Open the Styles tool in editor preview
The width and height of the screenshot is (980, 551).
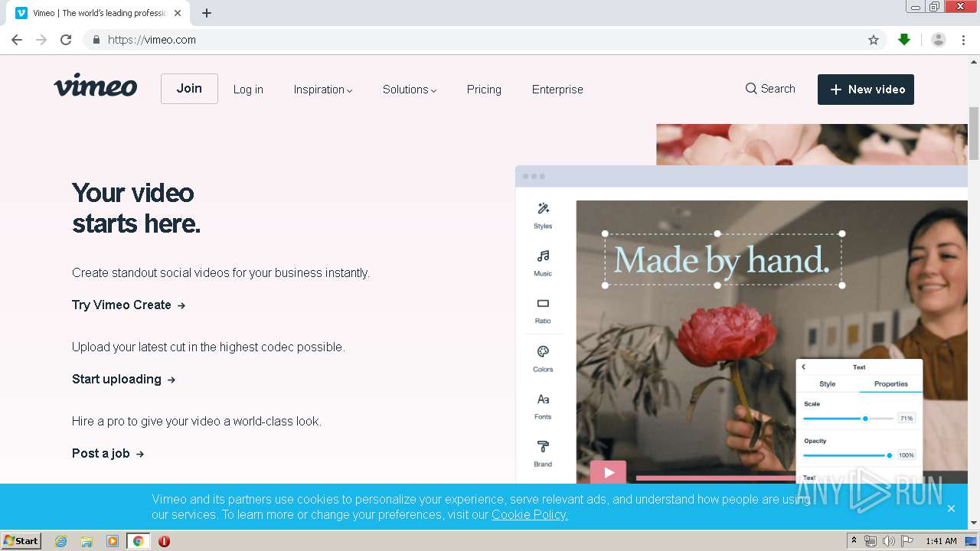543,216
